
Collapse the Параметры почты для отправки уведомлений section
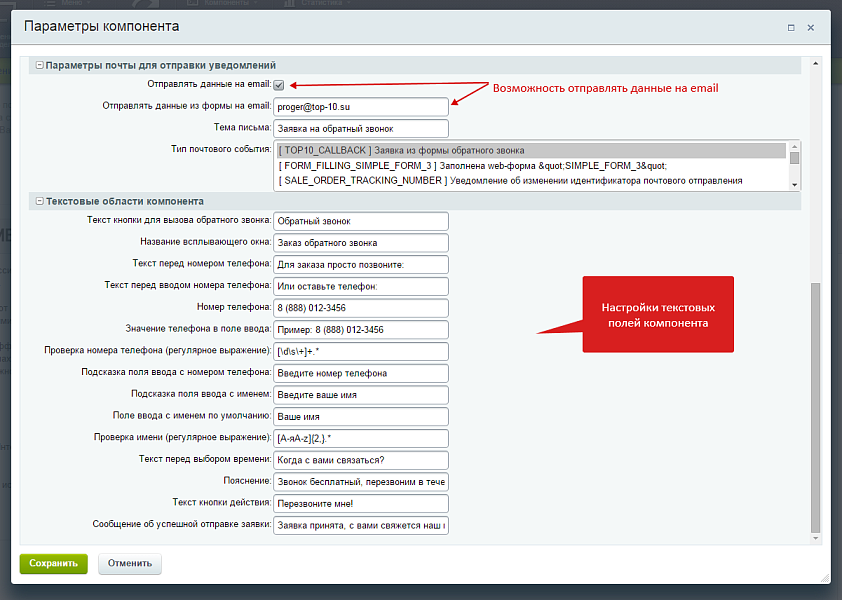coord(40,65)
